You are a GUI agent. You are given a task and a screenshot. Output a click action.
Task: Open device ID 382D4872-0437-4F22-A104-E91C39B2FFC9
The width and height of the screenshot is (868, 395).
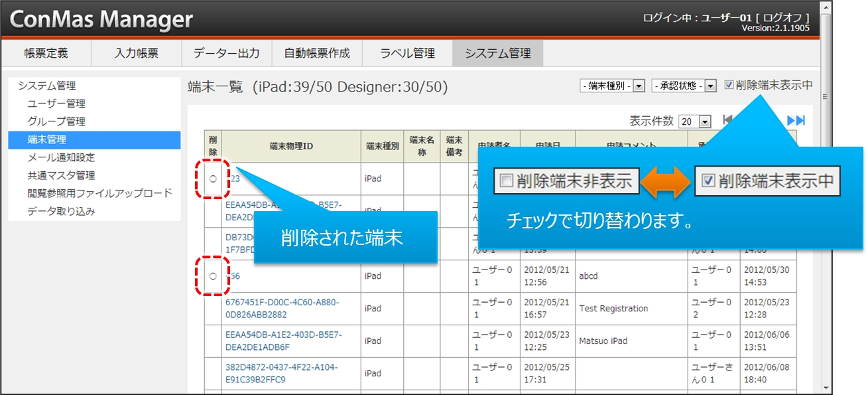point(282,373)
